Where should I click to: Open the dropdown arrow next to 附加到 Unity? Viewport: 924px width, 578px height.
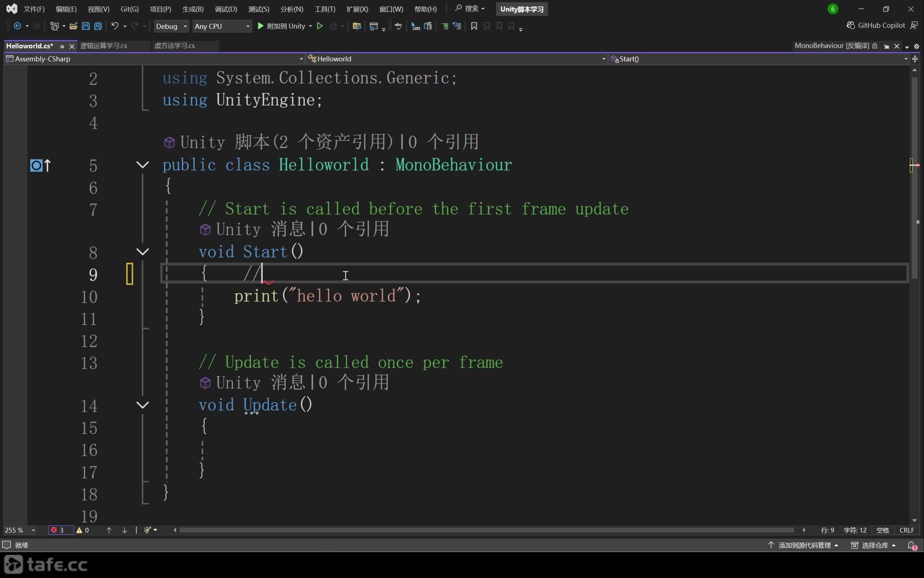310,26
